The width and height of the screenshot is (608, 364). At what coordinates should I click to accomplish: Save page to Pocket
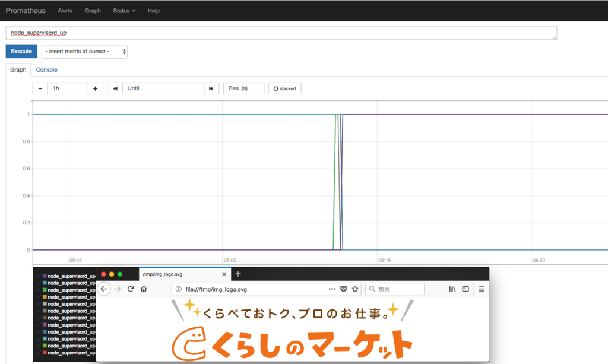[x=343, y=289]
